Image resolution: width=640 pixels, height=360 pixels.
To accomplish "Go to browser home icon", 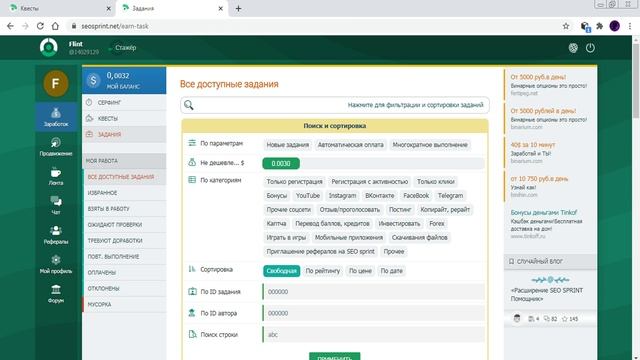I will point(55,26).
